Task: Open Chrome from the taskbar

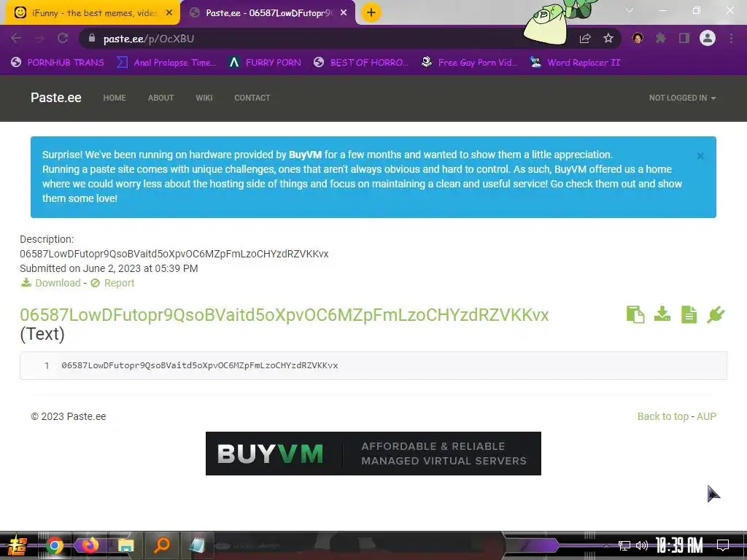Action: click(54, 545)
